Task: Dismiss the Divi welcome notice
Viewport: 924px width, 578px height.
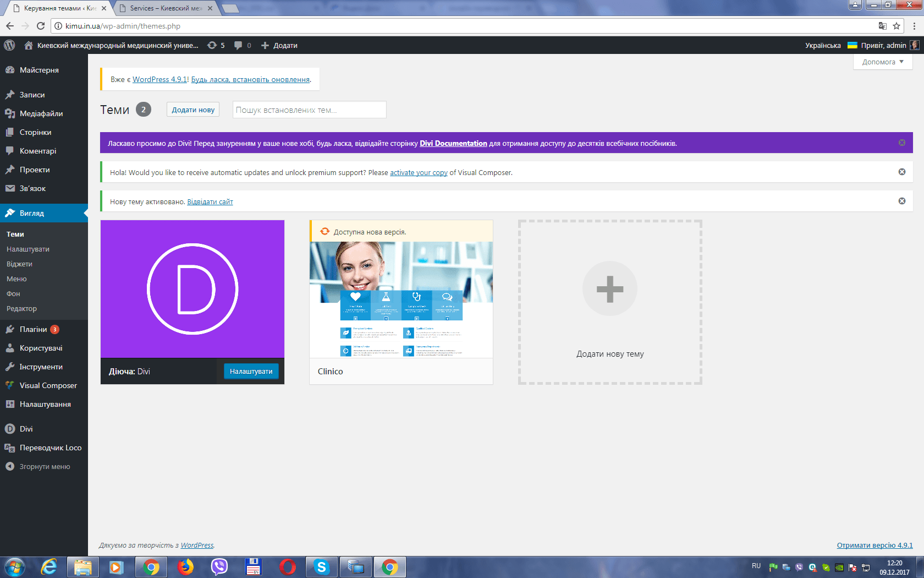Action: click(902, 143)
